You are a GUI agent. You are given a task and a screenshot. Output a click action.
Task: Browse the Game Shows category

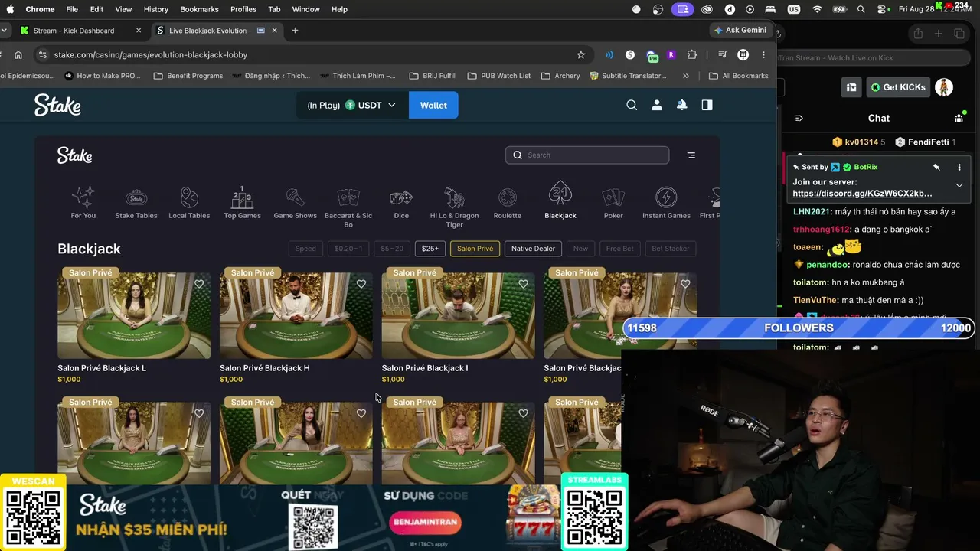[296, 203]
